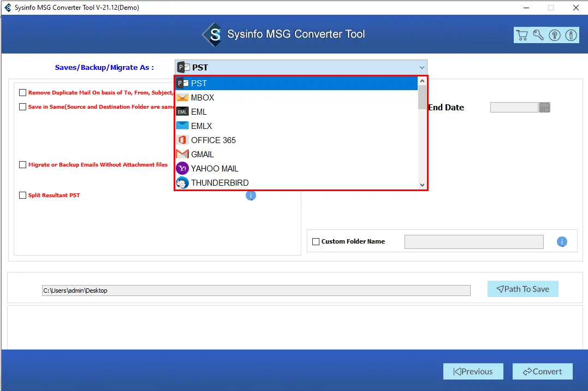The height and width of the screenshot is (391, 588).
Task: Choose OFFICE 365 as destination
Action: [296, 140]
